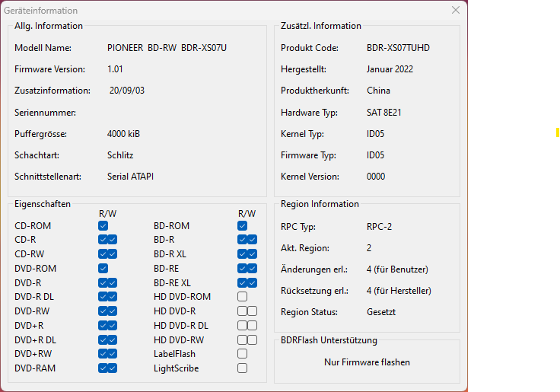Toggle the HD DVD-R write checkbox
Image resolution: width=560 pixels, height=392 pixels.
pyautogui.click(x=252, y=311)
